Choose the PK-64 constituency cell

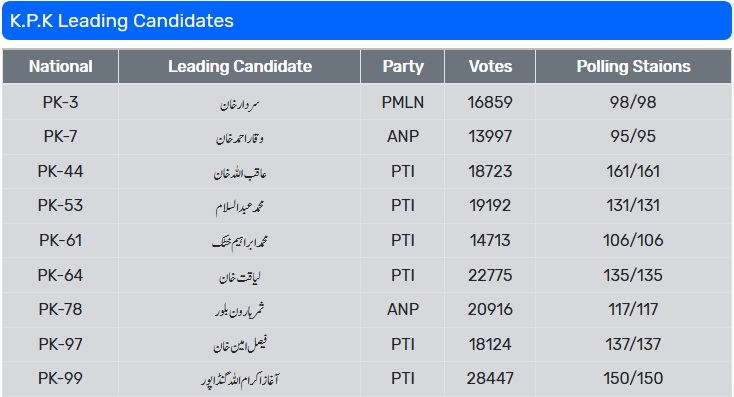[x=60, y=275]
